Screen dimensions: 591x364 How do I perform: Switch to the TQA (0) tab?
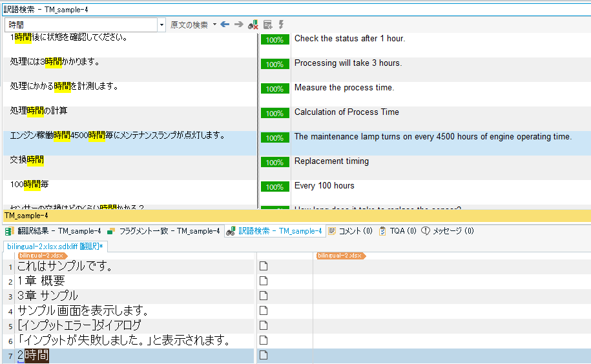point(397,230)
